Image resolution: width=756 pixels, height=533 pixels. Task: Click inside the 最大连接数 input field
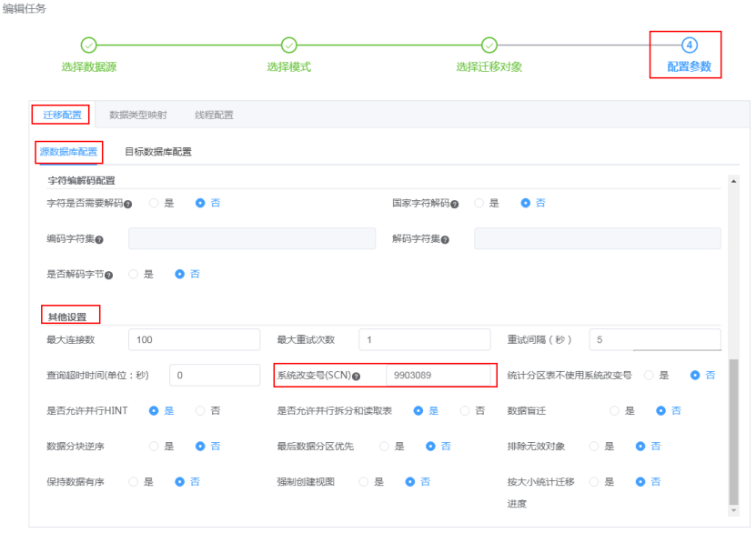pyautogui.click(x=193, y=338)
